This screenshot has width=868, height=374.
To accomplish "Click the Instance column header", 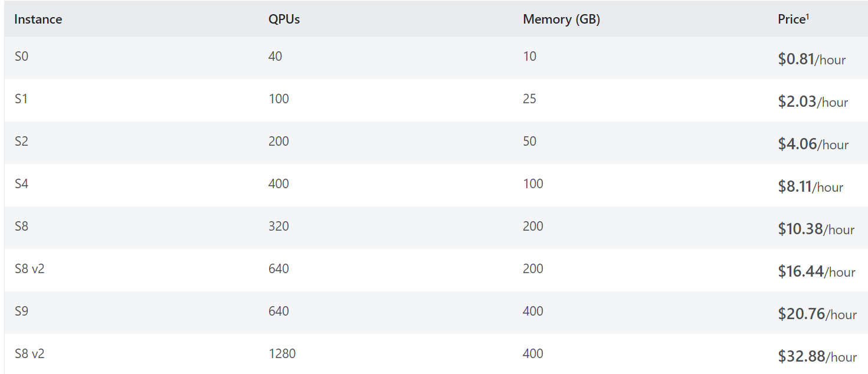I will click(38, 19).
